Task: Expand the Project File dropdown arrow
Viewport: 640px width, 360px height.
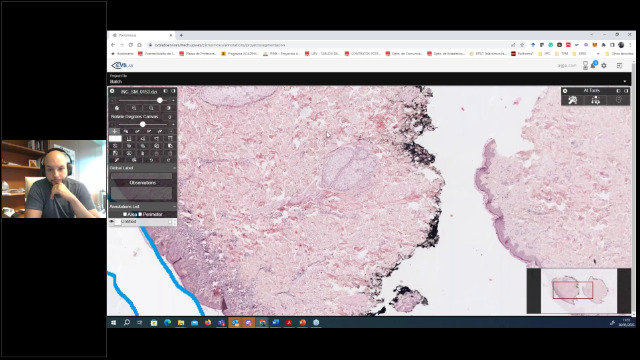Action: (x=624, y=81)
